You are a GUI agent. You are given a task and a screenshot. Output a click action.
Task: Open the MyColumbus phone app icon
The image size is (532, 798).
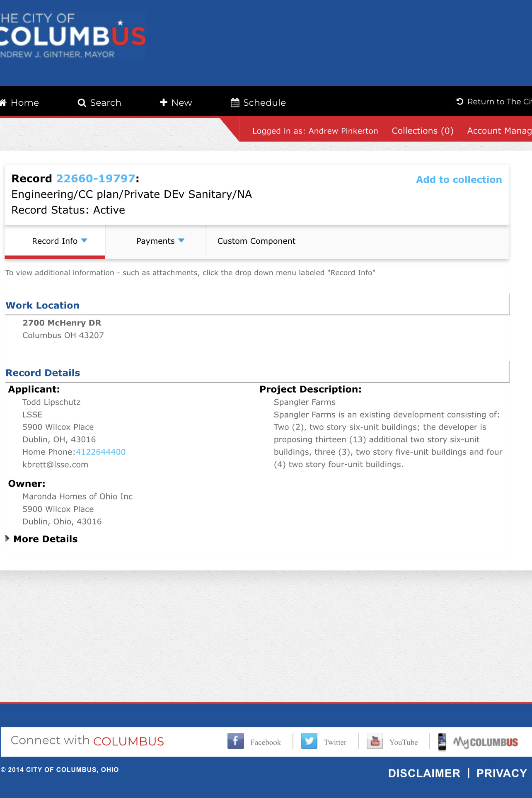tap(442, 742)
